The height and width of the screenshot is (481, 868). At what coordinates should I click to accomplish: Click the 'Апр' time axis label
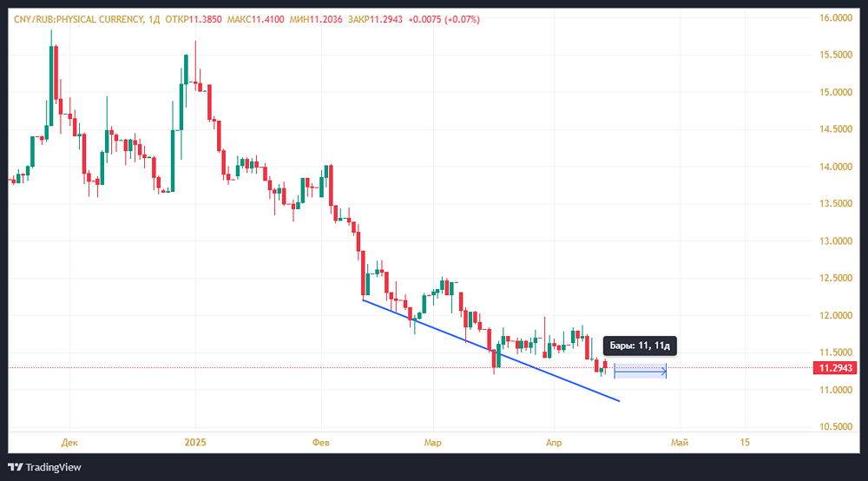point(553,443)
